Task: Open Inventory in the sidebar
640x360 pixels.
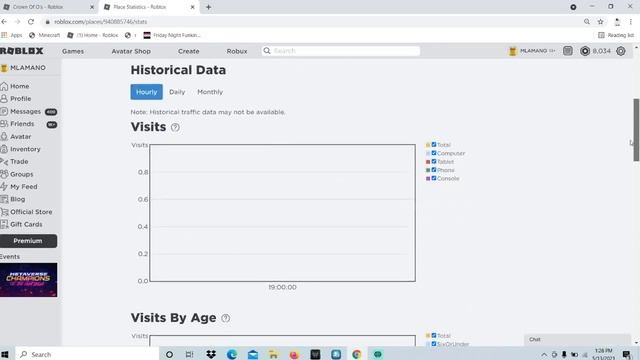Action: 20,149
